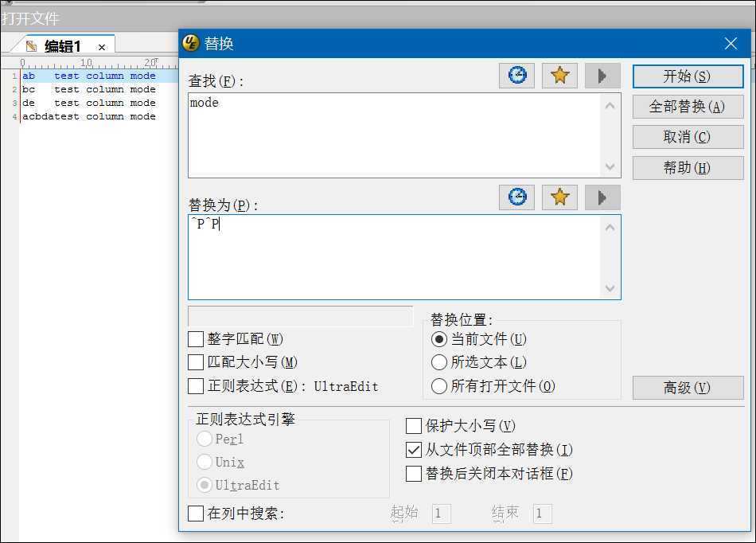Close the 编辑1 document tab
Viewport: 756px width, 543px height.
point(102,46)
